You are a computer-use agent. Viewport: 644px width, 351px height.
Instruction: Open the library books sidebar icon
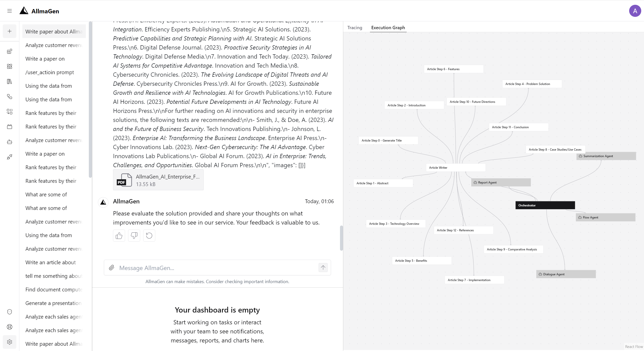(x=10, y=81)
